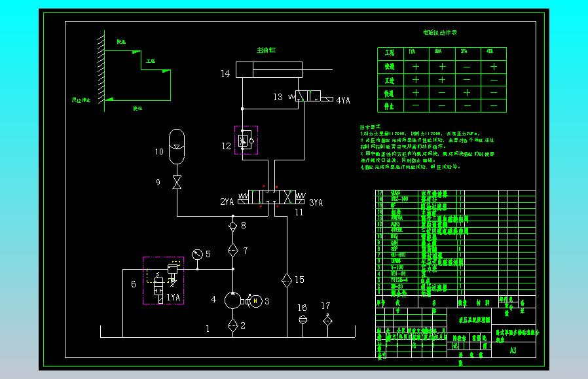Select parts list row 17 index cell
The width and height of the screenshot is (588, 379).
pyautogui.click(x=380, y=192)
